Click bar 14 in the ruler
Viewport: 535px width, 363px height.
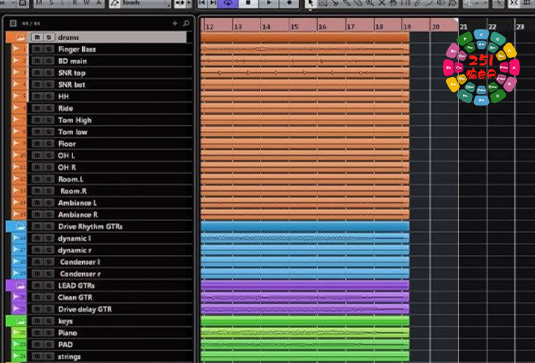266,26
